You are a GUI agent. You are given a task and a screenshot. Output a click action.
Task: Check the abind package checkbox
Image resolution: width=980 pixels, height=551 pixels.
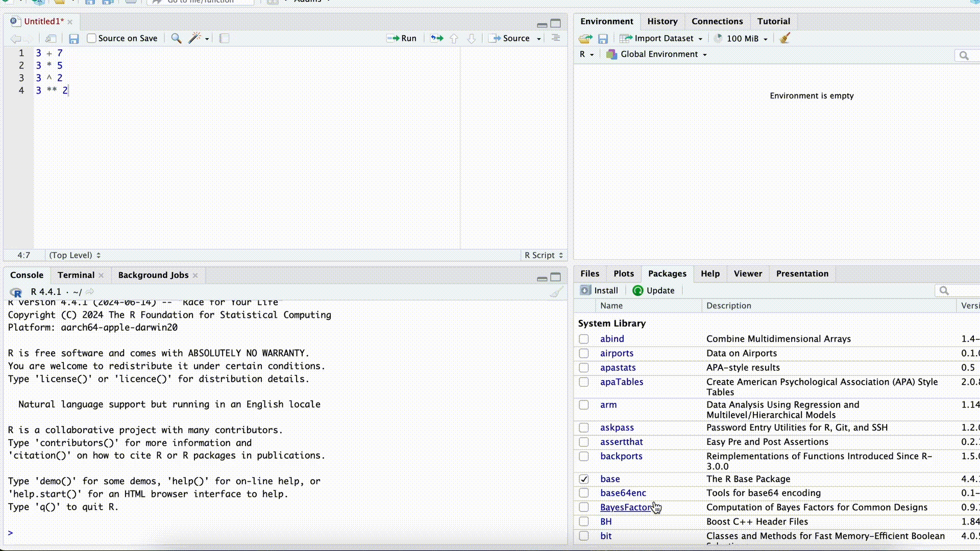click(584, 339)
